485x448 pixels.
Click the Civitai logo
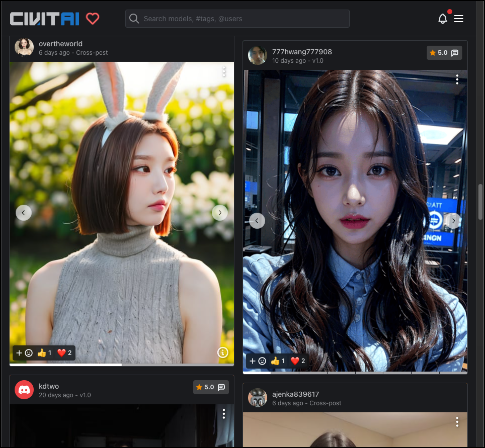click(x=45, y=19)
